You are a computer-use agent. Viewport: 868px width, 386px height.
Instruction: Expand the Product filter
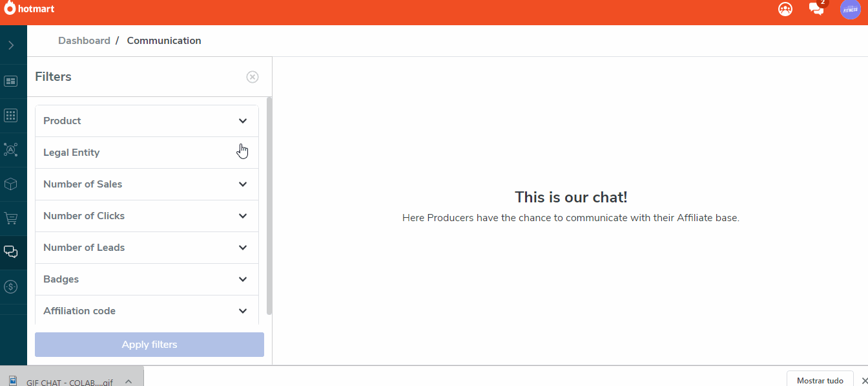(147, 121)
